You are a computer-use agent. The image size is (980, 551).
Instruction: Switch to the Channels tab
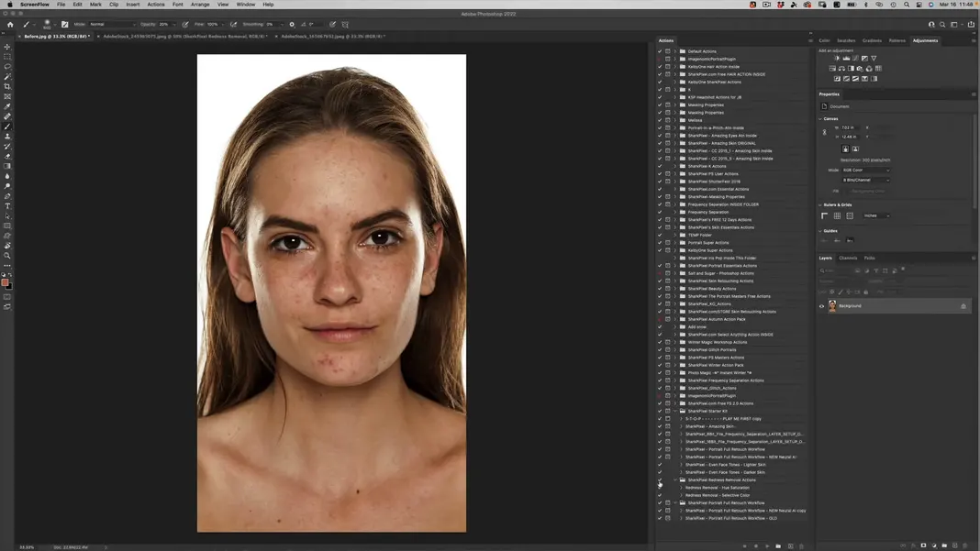[848, 258]
